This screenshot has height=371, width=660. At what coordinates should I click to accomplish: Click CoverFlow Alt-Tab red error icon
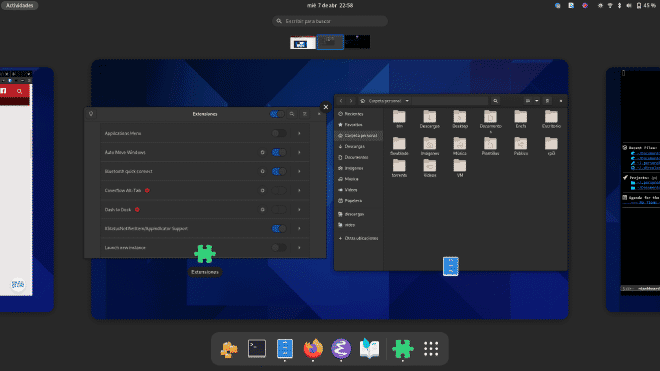click(147, 190)
